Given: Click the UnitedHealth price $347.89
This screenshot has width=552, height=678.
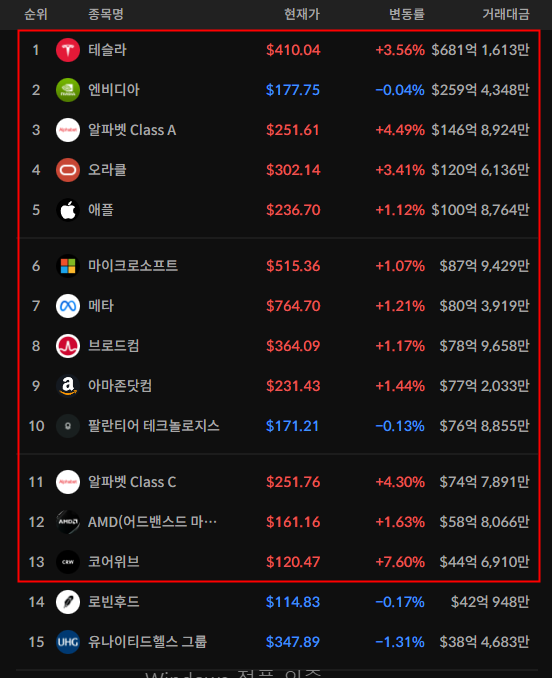Looking at the screenshot, I should point(293,642).
